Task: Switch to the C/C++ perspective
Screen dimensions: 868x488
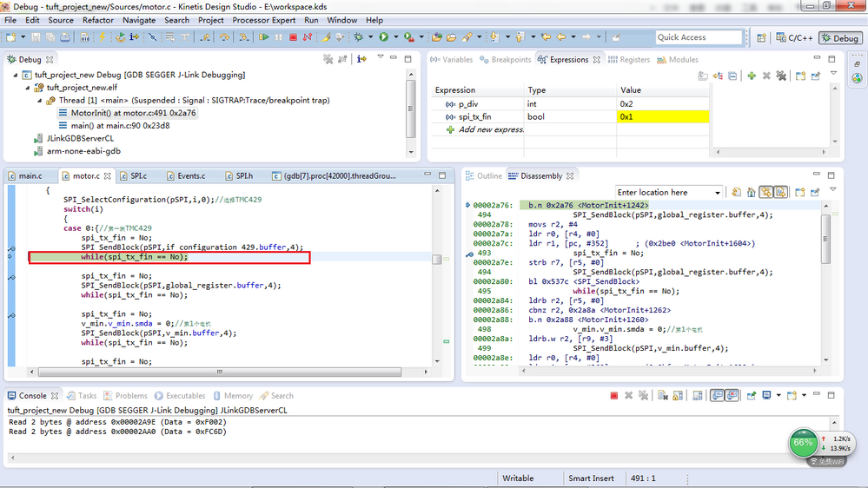Action: click(794, 38)
